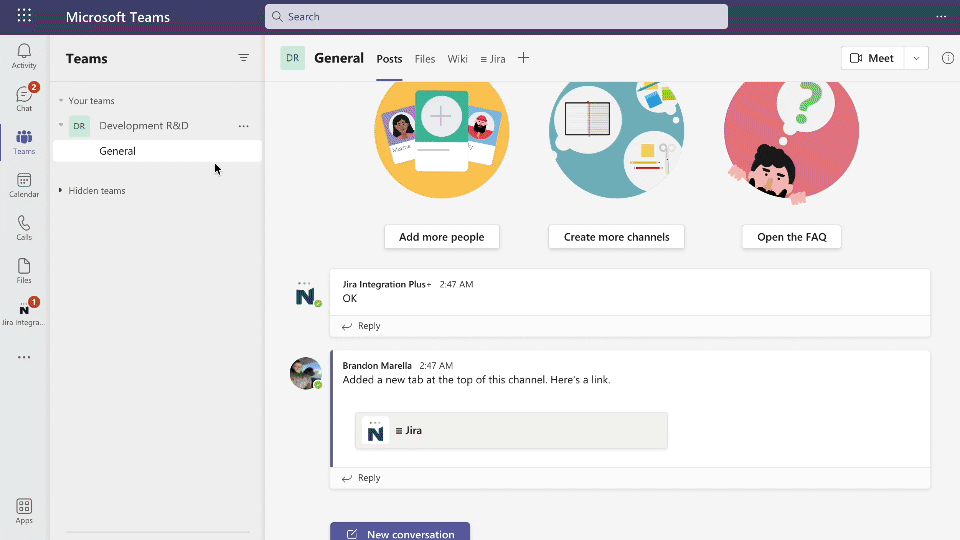960x540 pixels.
Task: Click Create more channels button
Action: tap(617, 237)
